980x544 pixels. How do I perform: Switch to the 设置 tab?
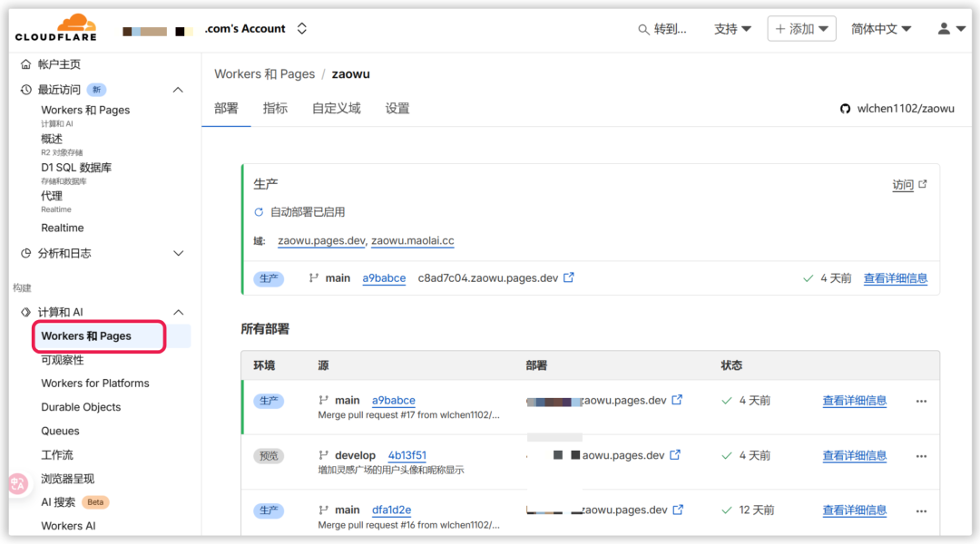click(397, 108)
